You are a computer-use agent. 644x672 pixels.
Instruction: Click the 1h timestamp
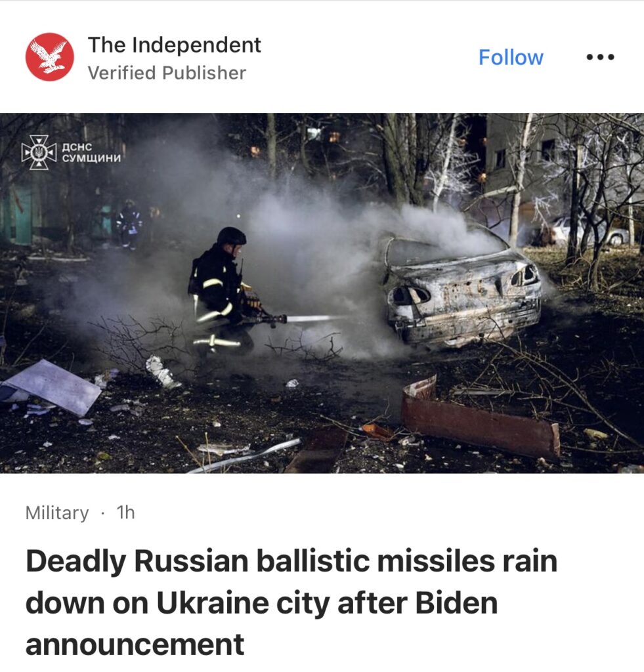pyautogui.click(x=125, y=512)
